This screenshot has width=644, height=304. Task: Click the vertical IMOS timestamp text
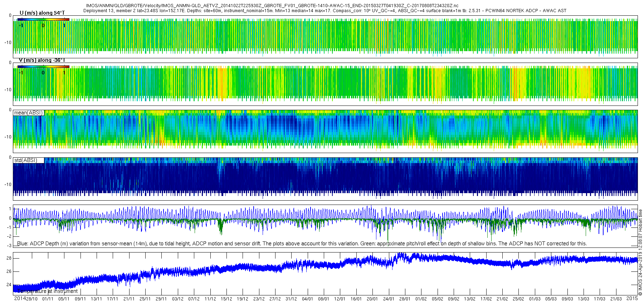pos(640,252)
